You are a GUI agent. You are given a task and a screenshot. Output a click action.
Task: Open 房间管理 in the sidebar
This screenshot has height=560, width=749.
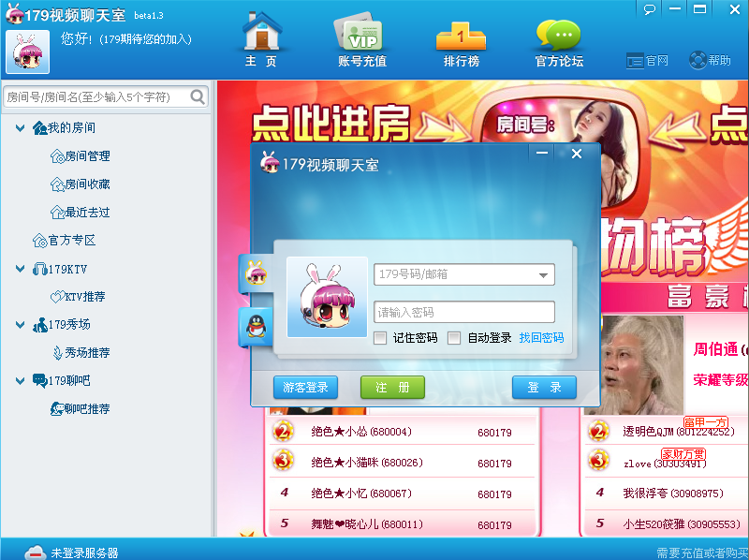pyautogui.click(x=81, y=156)
